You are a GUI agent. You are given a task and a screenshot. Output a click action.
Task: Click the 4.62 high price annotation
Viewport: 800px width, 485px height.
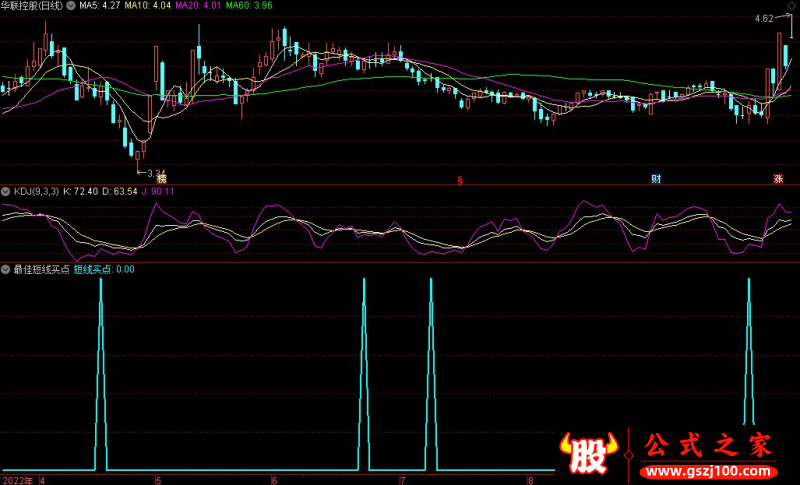click(763, 18)
